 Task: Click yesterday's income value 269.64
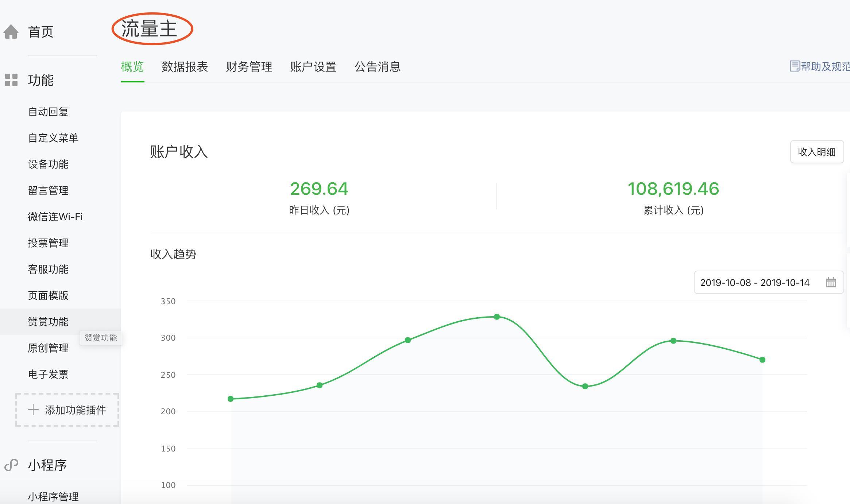(x=319, y=189)
